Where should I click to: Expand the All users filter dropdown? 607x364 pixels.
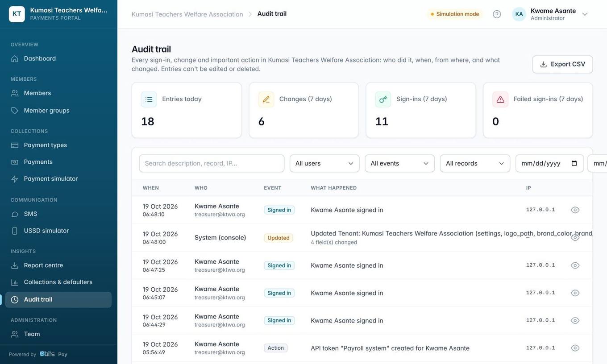tap(324, 163)
